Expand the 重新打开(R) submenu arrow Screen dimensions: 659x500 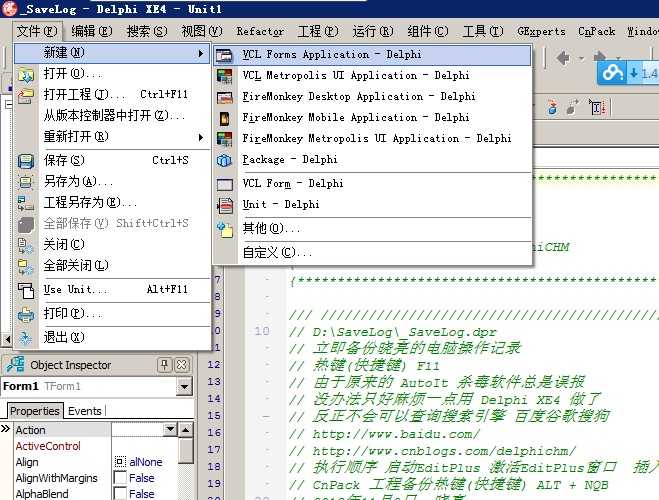coord(201,137)
